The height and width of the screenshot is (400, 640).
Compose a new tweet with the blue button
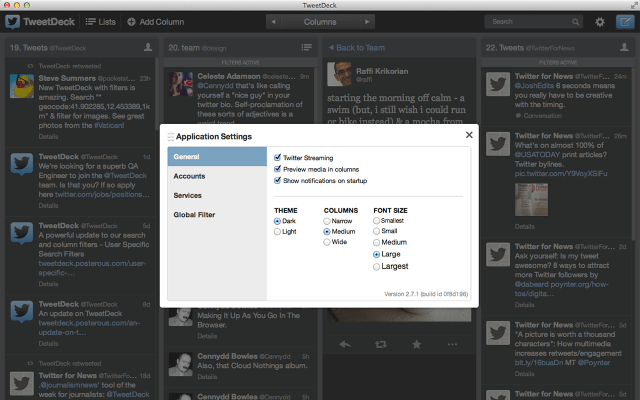(625, 22)
